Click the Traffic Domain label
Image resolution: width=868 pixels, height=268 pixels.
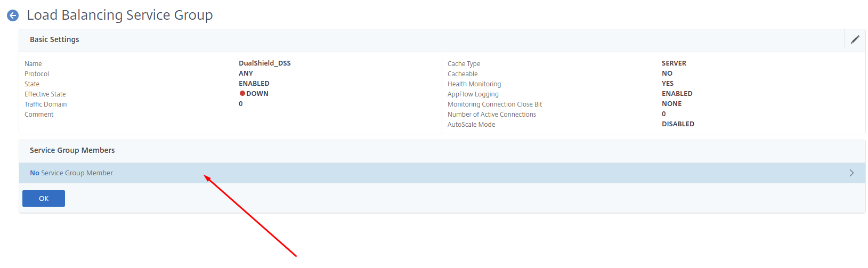(46, 104)
